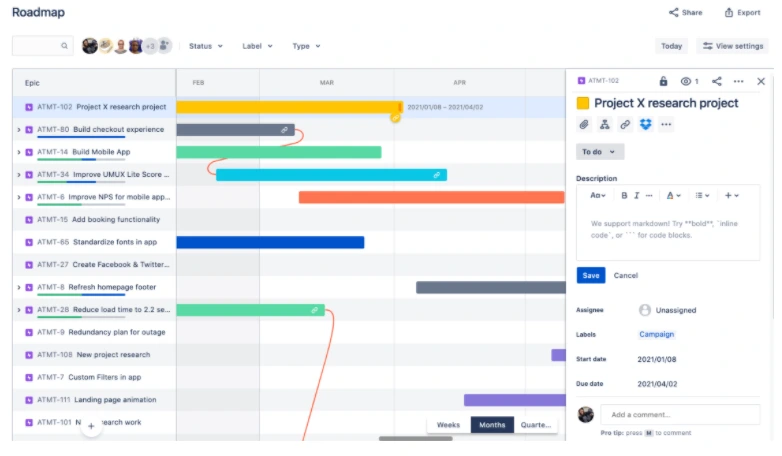The width and height of the screenshot is (782, 456).
Task: Expand the ATMT-34 Improve UMUX Lite Score epic
Action: coord(19,175)
